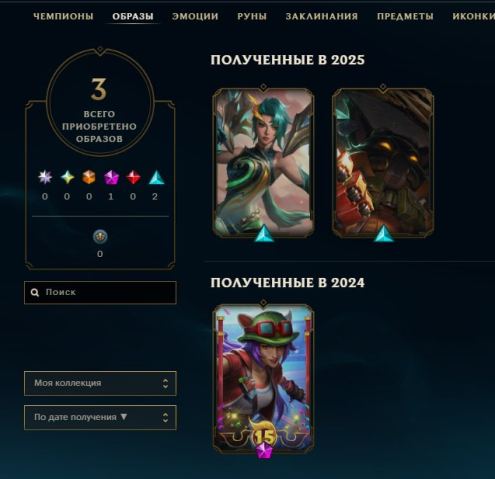Click the round legacy badge icon under the divider
Viewport: 495px width, 479px height.
pyautogui.click(x=100, y=237)
